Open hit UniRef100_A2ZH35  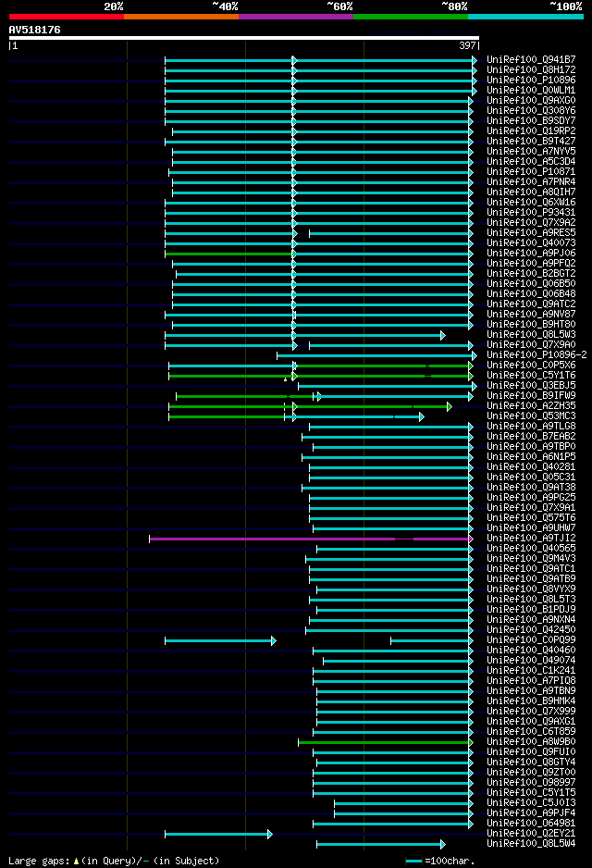[531, 405]
